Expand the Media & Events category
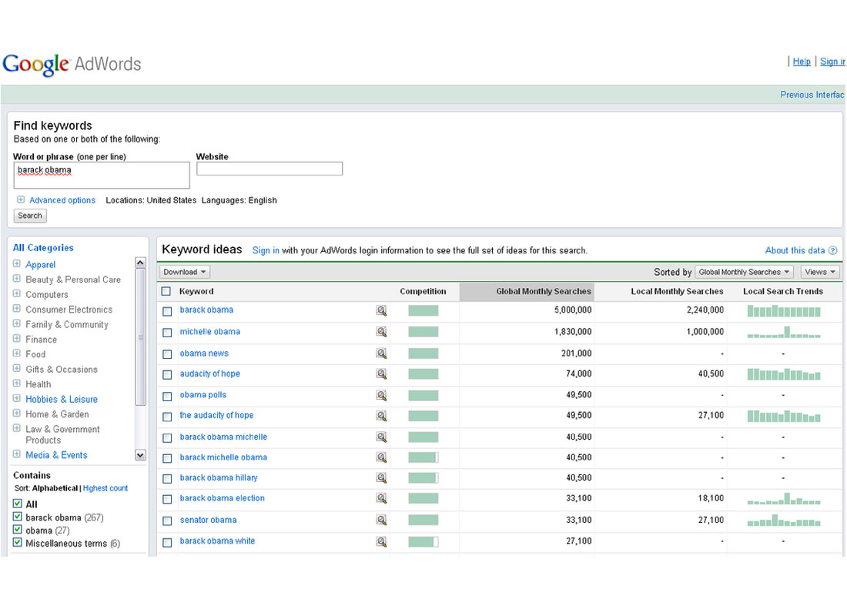Image resolution: width=847 pixels, height=616 pixels. [17, 454]
